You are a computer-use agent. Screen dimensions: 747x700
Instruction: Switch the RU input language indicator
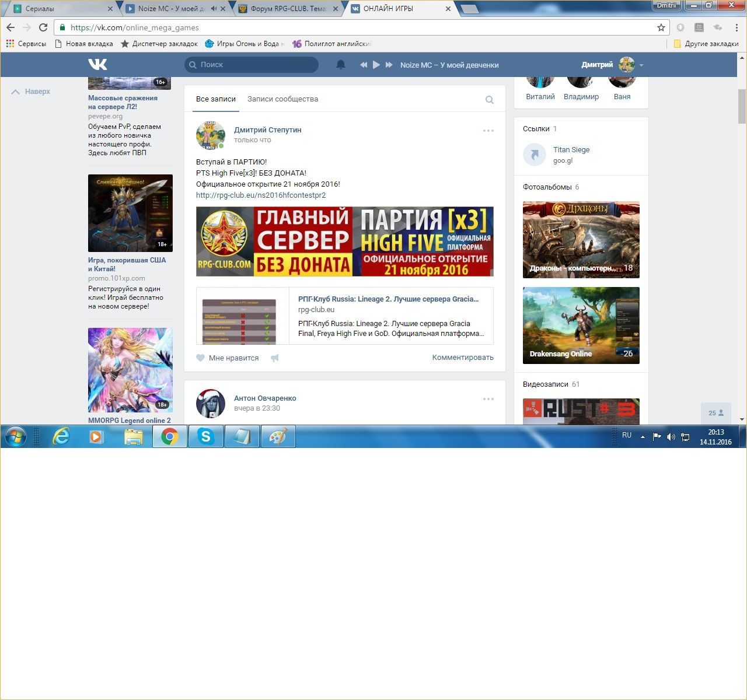[x=627, y=435]
